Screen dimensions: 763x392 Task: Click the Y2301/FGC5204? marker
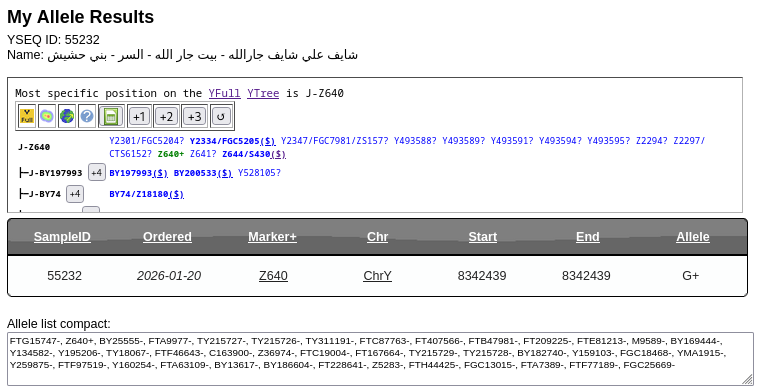[x=146, y=141]
